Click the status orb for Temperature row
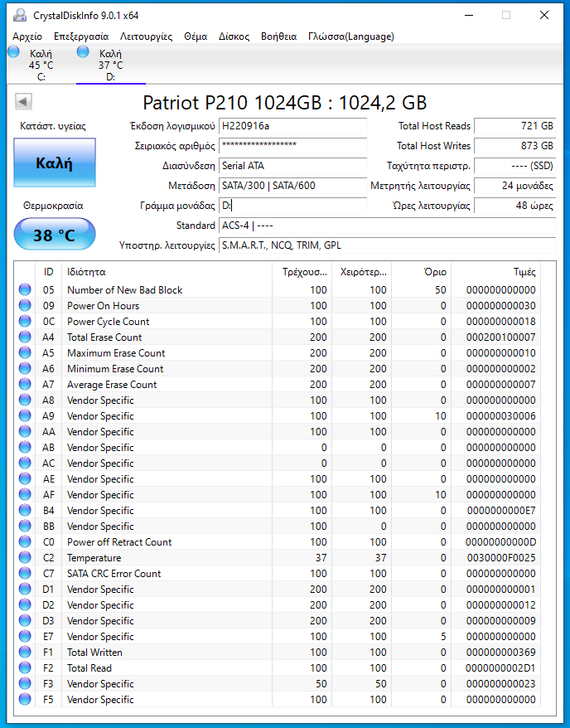Screen dimensions: 570x728 coord(25,558)
